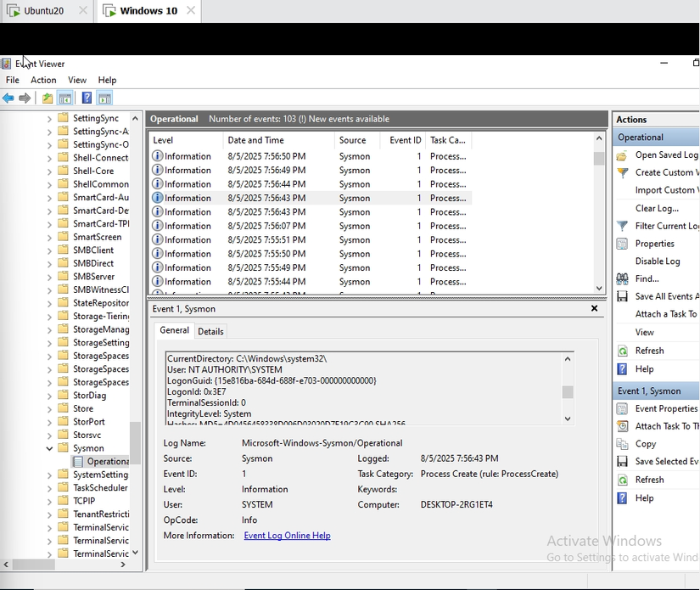Expand the SmartScreen tree node
The width and height of the screenshot is (700, 590).
click(x=49, y=237)
